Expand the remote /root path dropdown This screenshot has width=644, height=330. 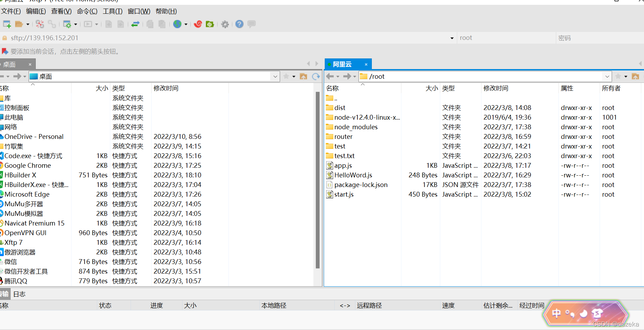tap(607, 77)
